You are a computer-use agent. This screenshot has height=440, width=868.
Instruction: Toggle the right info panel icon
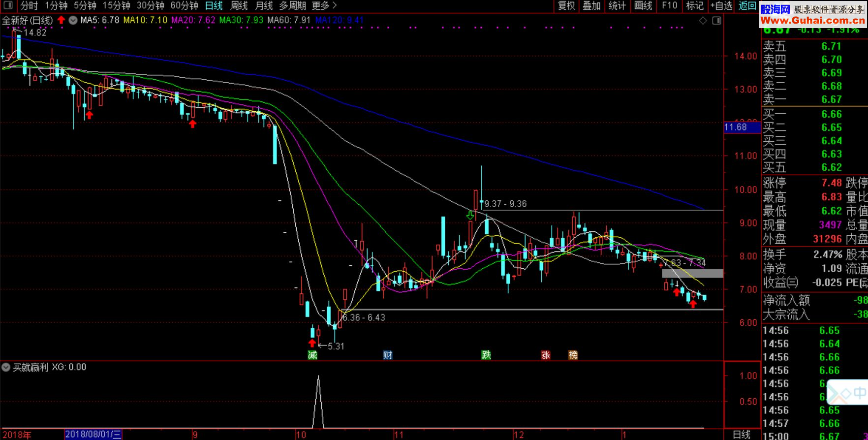(x=717, y=20)
